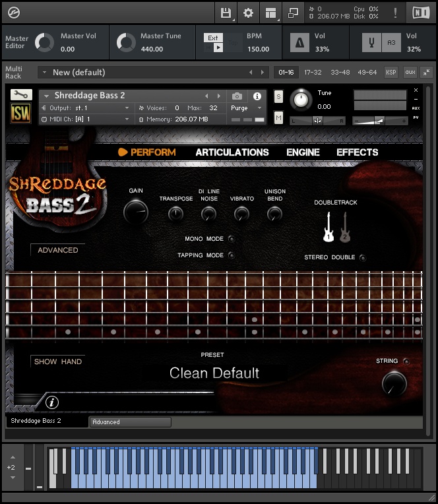Click the Clean Default preset name
The image size is (438, 504).
[214, 373]
